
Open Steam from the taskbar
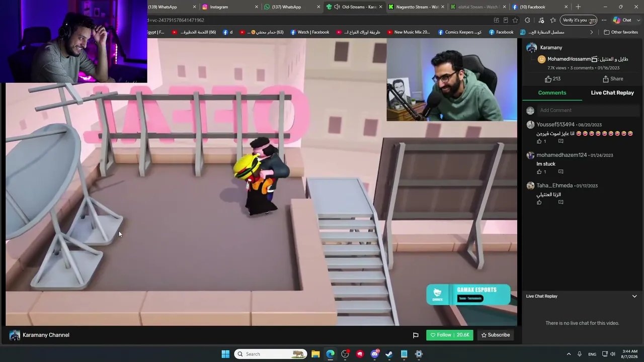389,354
